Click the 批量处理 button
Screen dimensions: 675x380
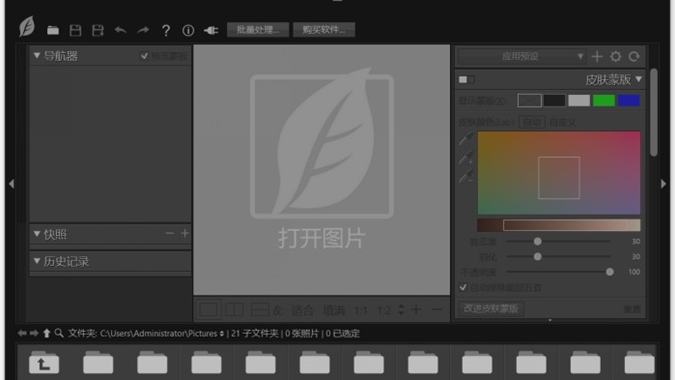(x=258, y=30)
